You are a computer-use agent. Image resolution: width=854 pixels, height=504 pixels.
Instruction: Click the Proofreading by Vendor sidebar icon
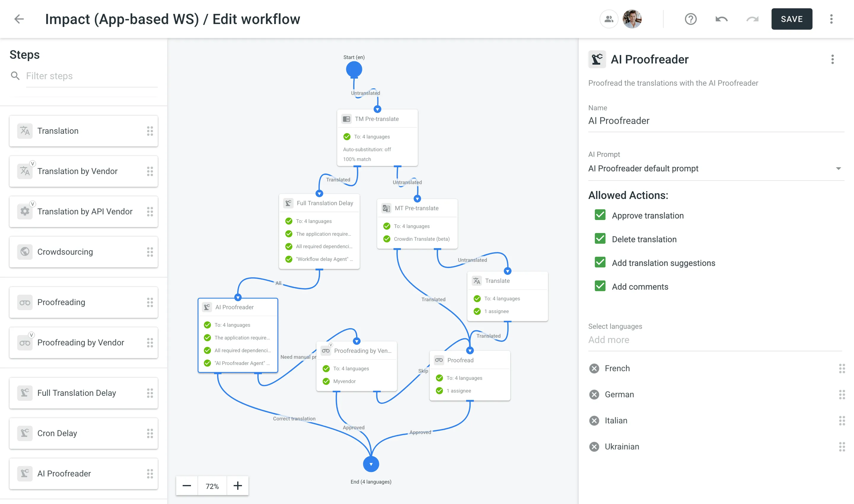coord(25,342)
